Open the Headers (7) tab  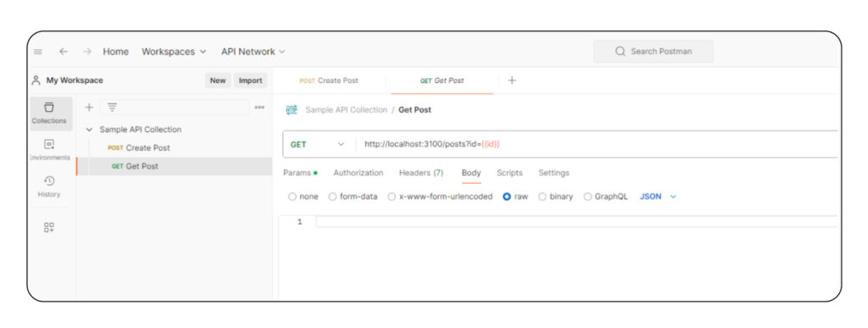point(421,173)
